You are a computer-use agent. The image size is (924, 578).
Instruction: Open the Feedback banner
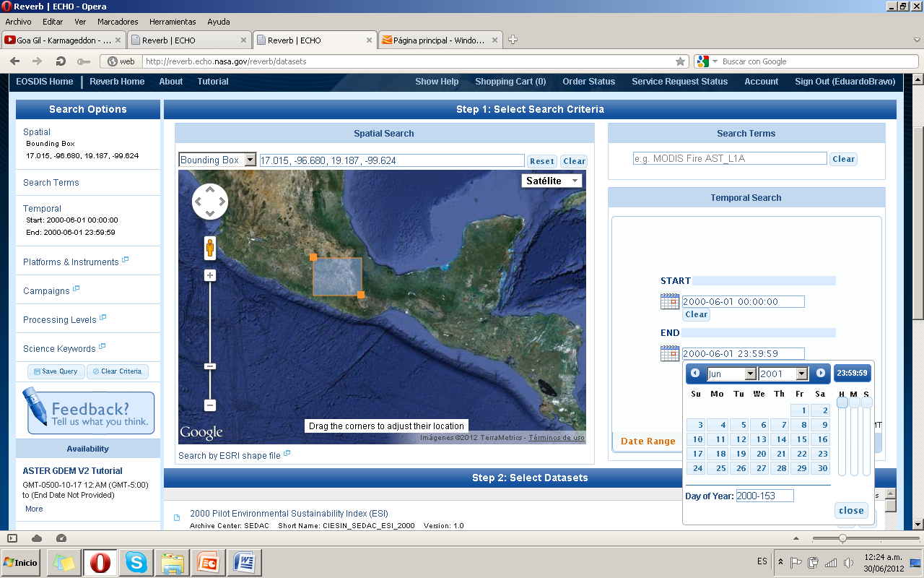point(88,413)
